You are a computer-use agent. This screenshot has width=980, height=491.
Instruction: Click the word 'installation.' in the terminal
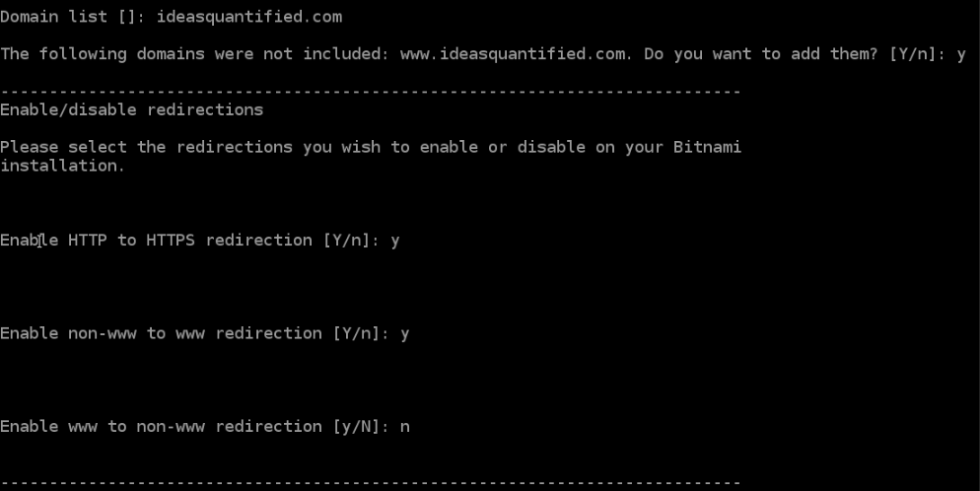click(62, 167)
